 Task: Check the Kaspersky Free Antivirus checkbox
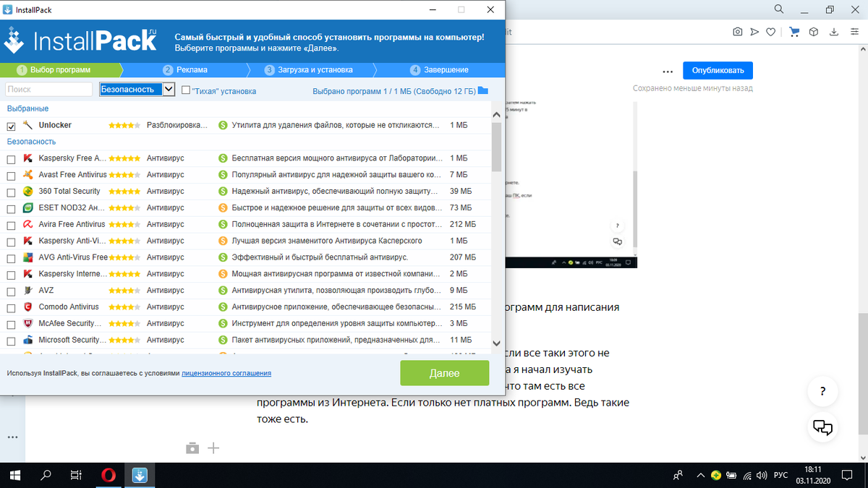pyautogui.click(x=11, y=158)
